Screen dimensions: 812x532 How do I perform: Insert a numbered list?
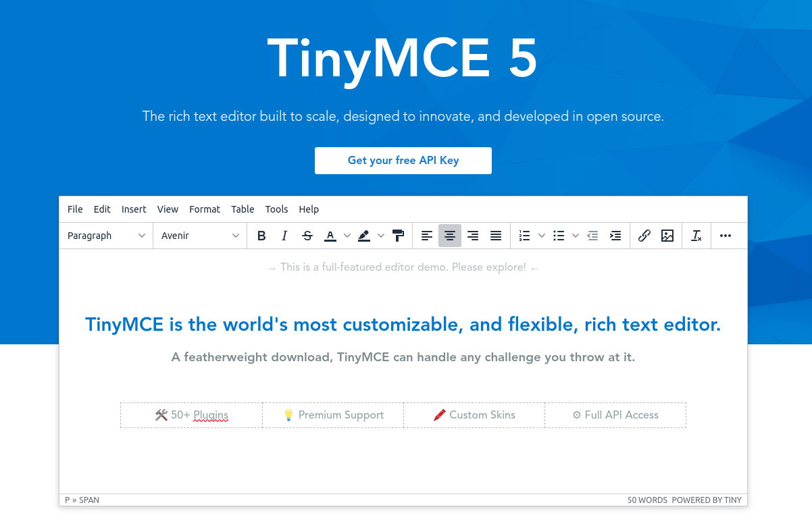[525, 236]
